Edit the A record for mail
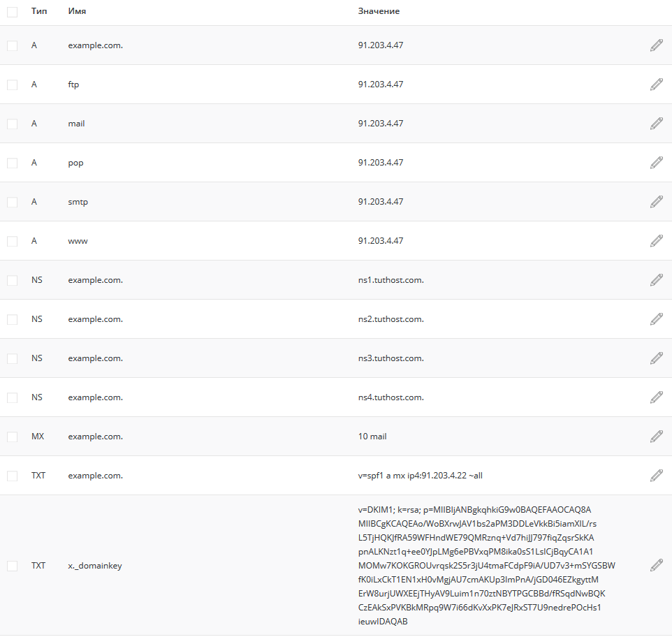Screen dimensions: 672x637 [656, 124]
